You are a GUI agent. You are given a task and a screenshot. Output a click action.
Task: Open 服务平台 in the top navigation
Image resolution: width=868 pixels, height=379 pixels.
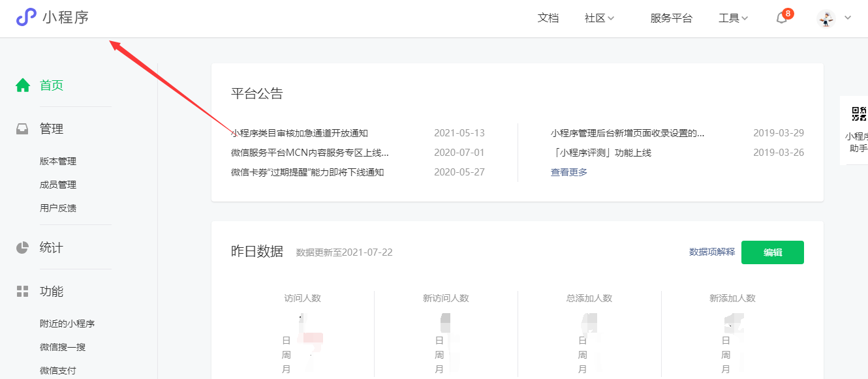point(671,18)
